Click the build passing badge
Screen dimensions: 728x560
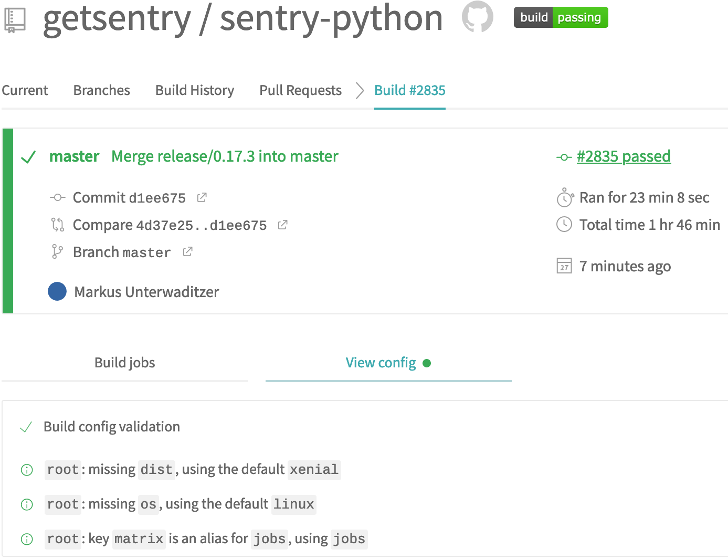click(561, 17)
